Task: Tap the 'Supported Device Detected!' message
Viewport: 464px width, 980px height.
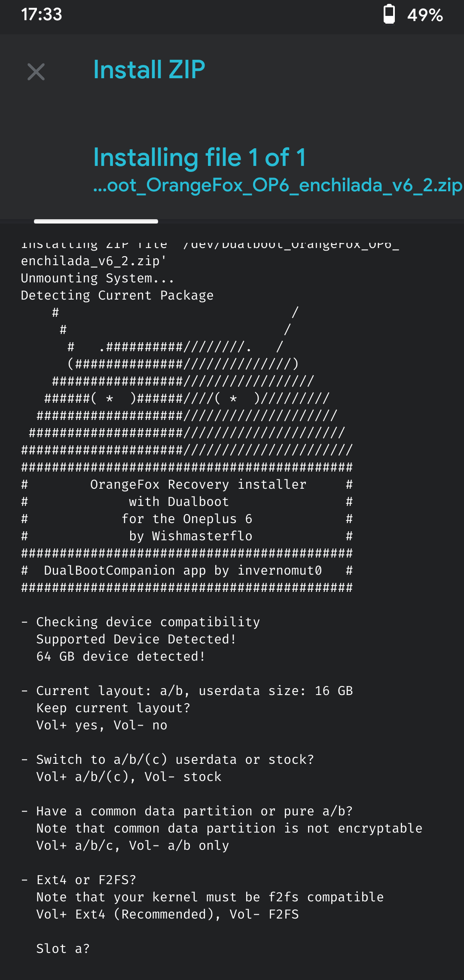Action: pos(136,639)
